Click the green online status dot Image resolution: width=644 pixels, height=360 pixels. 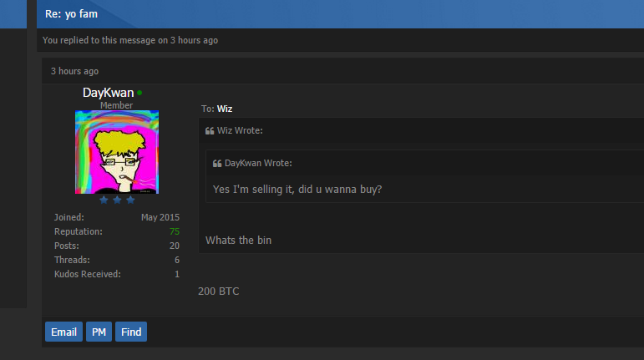139,93
